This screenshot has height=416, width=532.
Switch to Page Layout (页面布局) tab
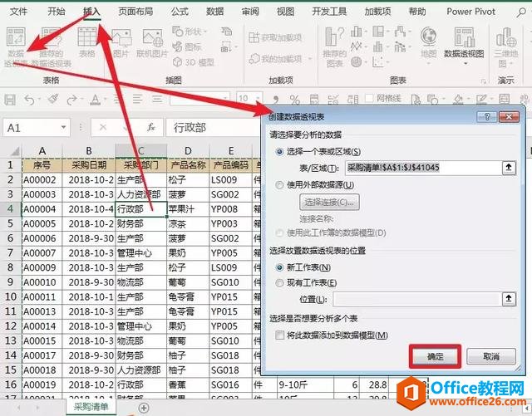click(x=135, y=12)
